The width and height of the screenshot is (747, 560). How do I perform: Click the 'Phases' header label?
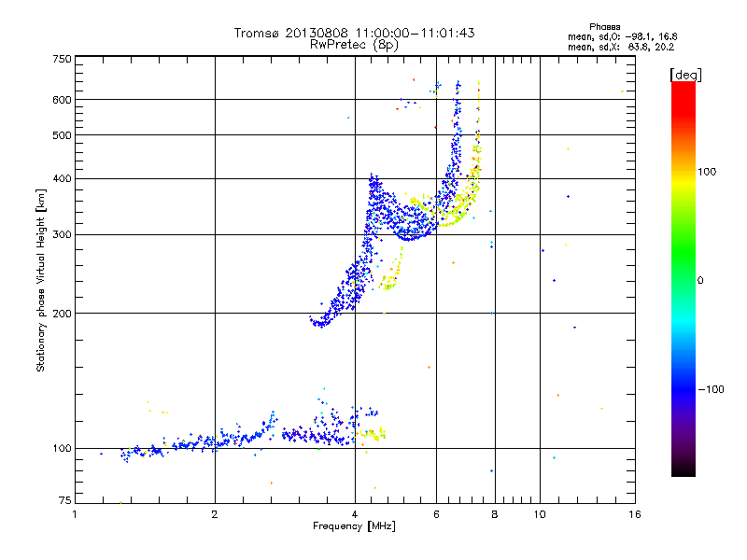604,27
